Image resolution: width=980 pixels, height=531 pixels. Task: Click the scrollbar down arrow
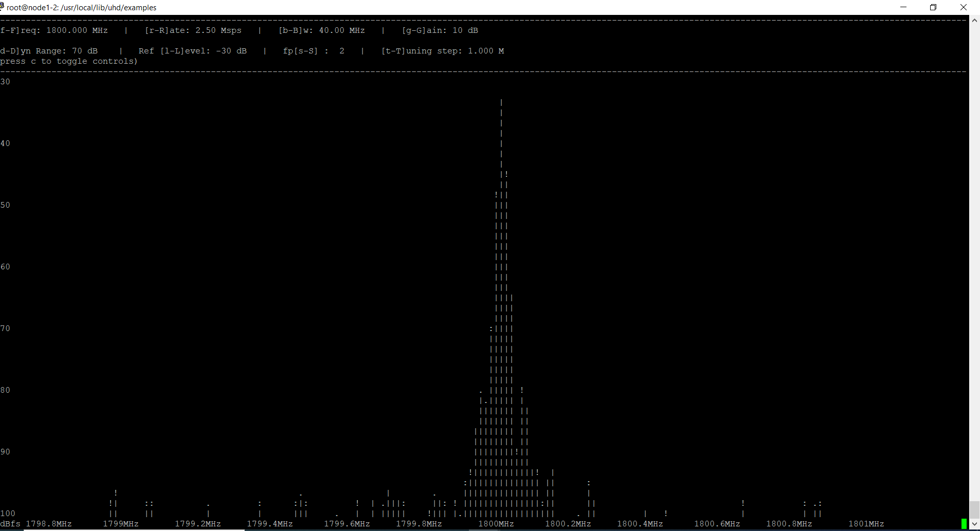pos(974,524)
